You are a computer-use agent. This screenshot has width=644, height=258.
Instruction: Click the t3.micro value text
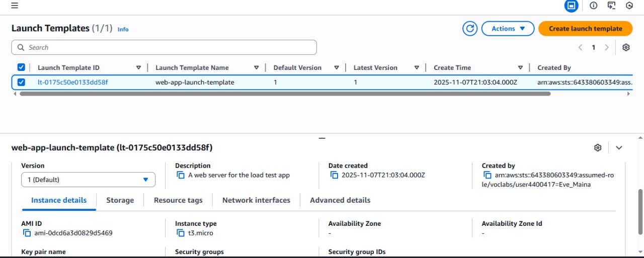coord(201,233)
